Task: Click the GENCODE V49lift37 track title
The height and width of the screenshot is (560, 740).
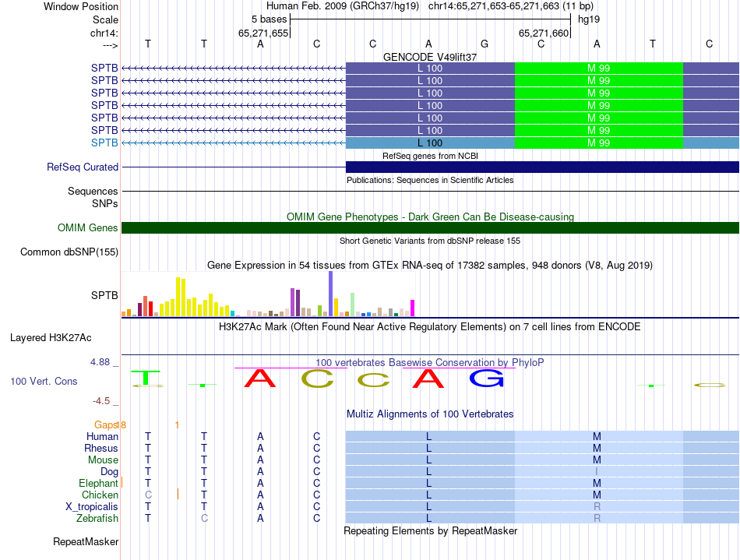Action: (x=430, y=57)
